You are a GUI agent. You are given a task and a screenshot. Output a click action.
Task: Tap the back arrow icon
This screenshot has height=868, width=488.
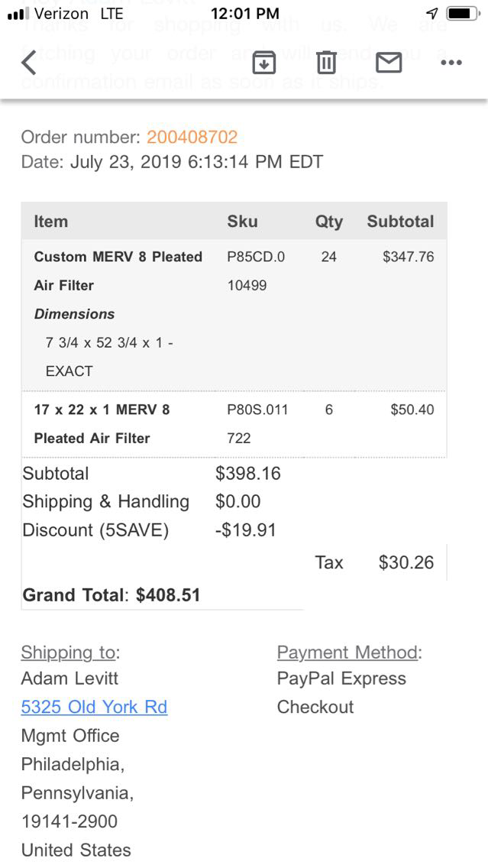[x=29, y=62]
